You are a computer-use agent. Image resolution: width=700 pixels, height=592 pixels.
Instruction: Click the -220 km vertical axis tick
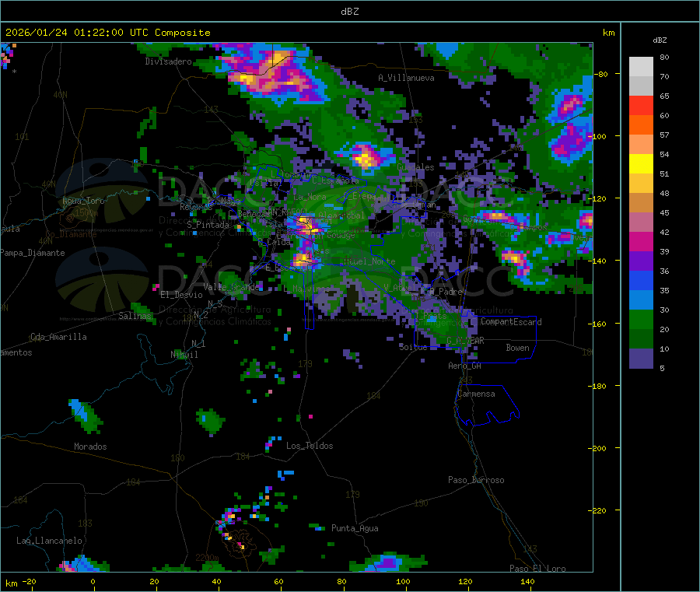(x=599, y=511)
